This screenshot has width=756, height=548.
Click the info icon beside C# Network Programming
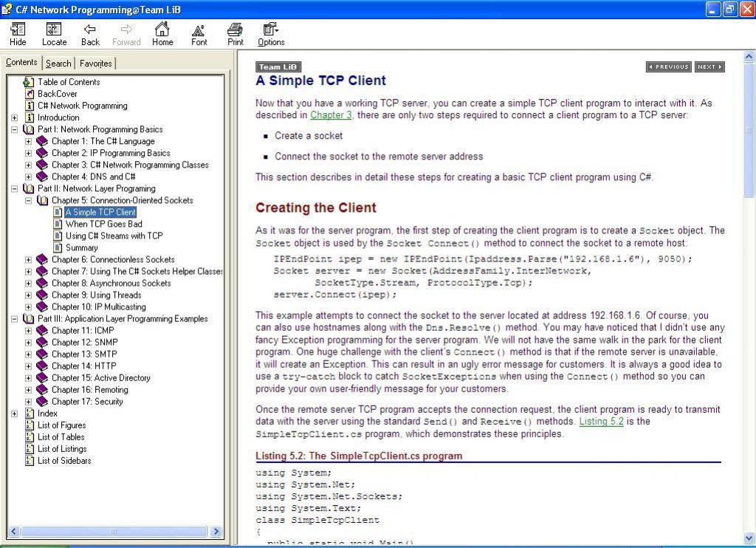tap(30, 106)
